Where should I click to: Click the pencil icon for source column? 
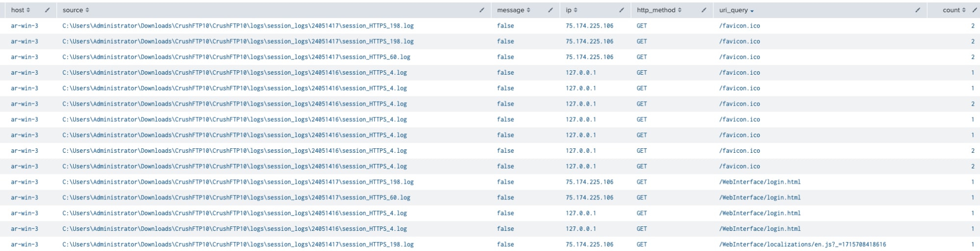[482, 10]
